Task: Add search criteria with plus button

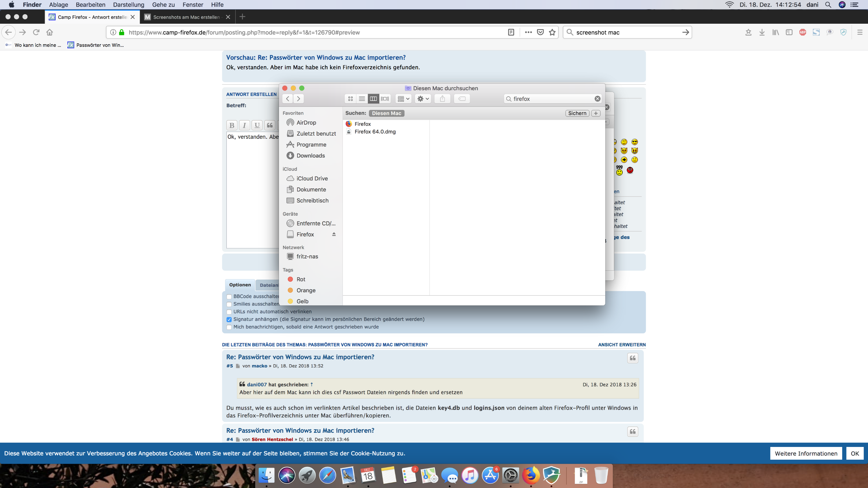Action: pos(596,113)
